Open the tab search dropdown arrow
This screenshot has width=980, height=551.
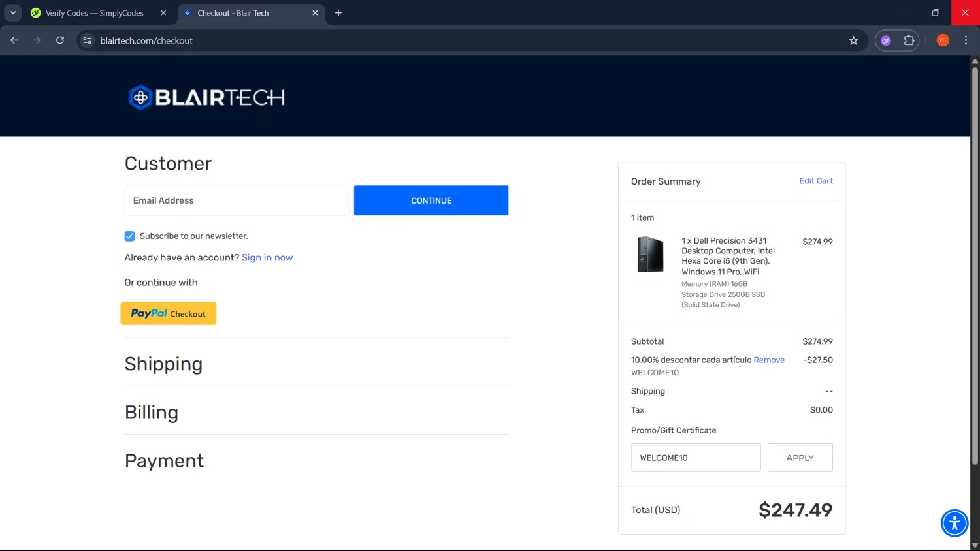(x=13, y=13)
